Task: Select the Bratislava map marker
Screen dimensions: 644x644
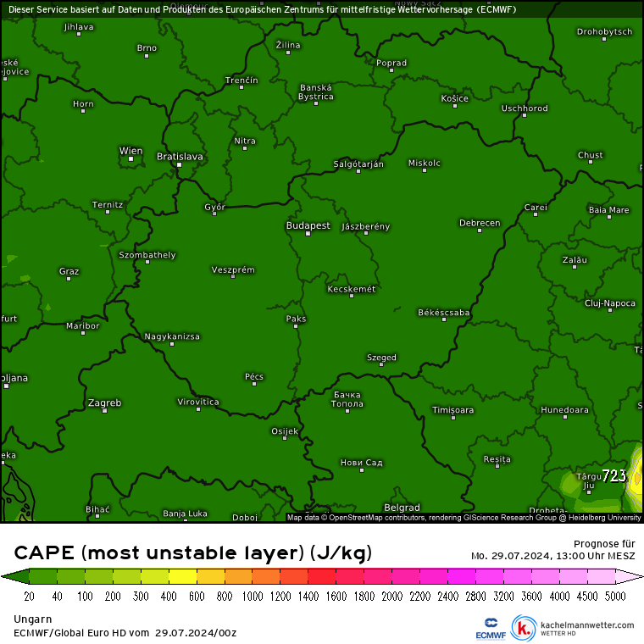Action: [179, 164]
